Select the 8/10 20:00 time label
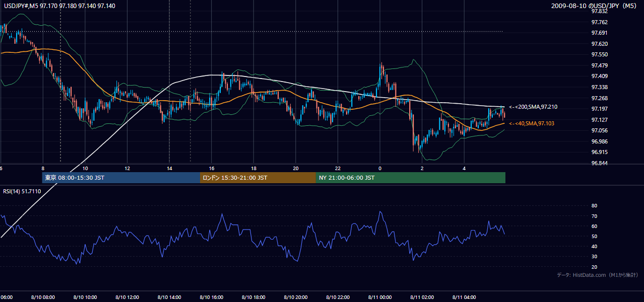The height and width of the screenshot is (302, 644). point(296,297)
